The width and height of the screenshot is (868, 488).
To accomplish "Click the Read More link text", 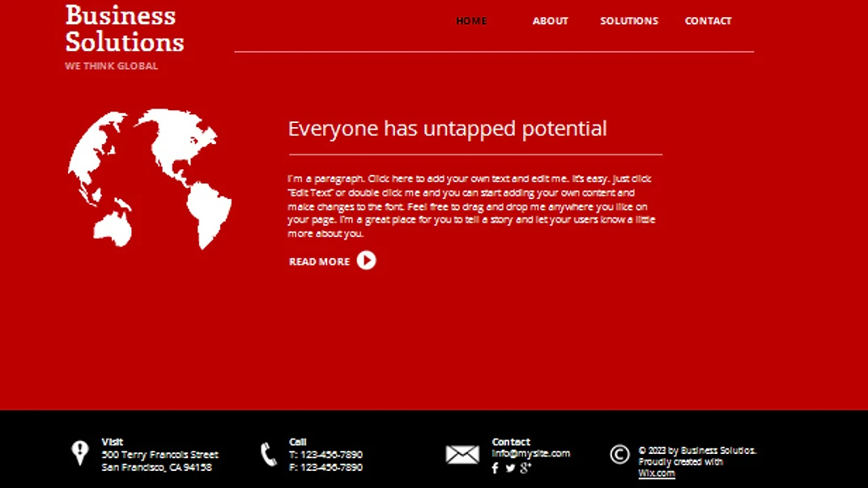I will click(319, 261).
